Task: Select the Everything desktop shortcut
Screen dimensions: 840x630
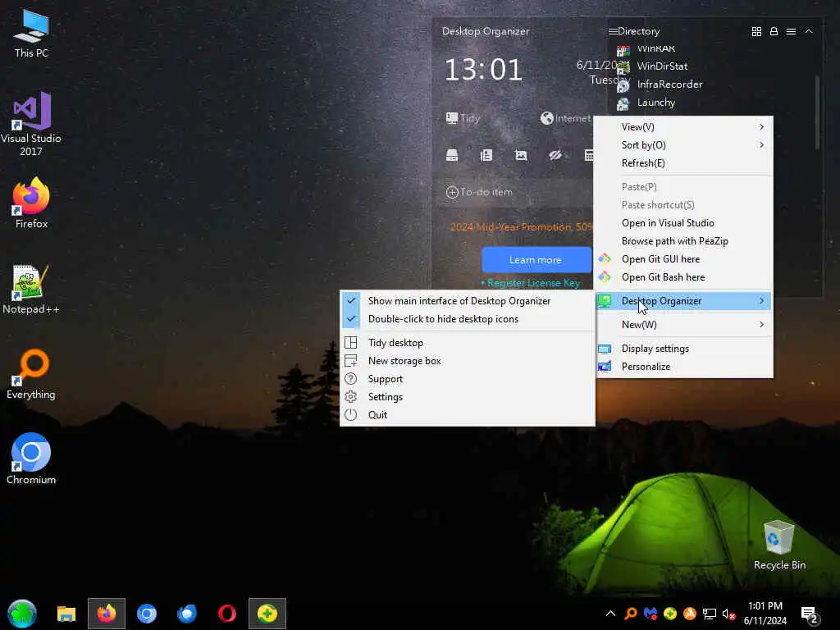Action: [31, 375]
